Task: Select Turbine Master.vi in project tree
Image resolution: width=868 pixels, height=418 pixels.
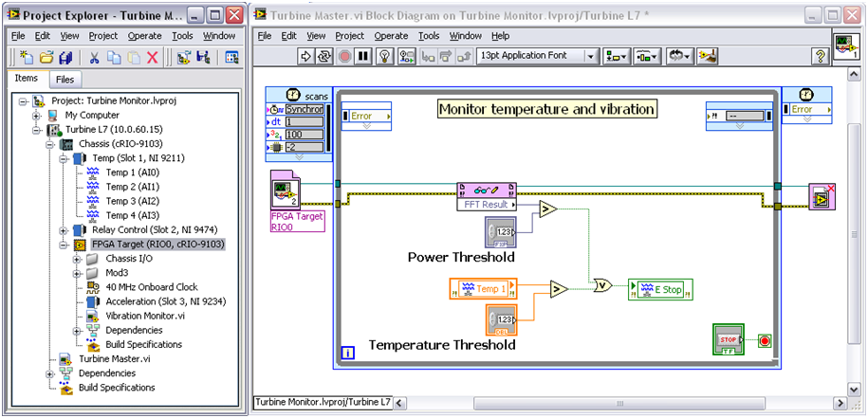Action: (x=114, y=359)
